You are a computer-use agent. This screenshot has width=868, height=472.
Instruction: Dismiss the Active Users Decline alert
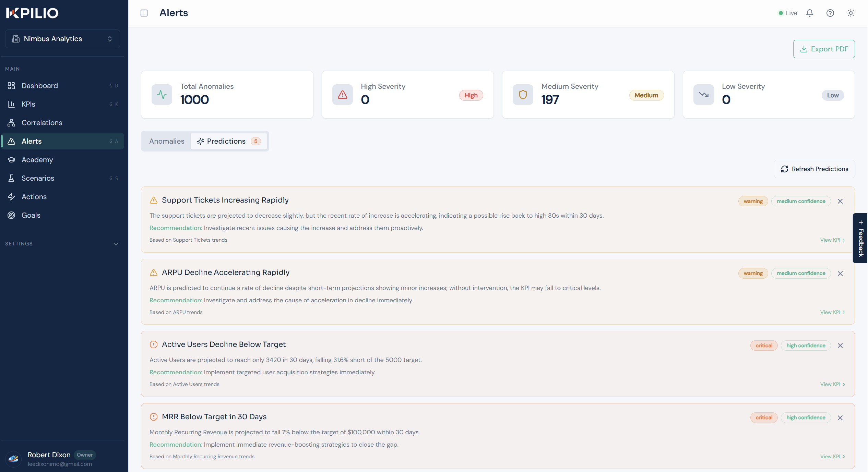[x=840, y=346]
